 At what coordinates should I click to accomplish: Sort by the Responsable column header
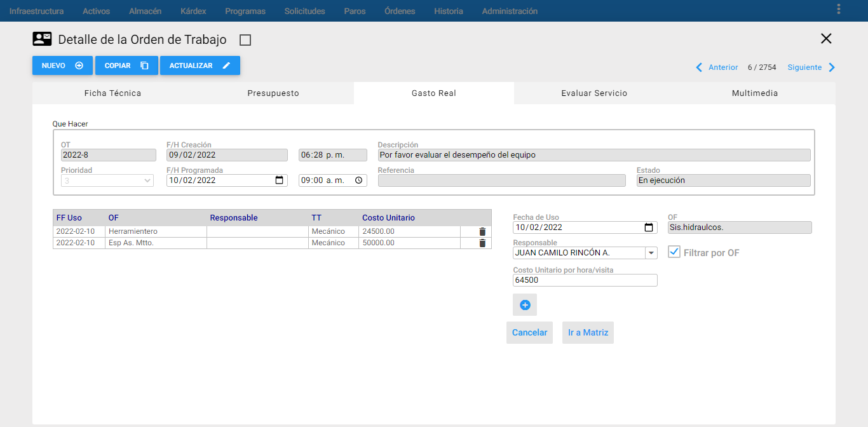pos(234,218)
